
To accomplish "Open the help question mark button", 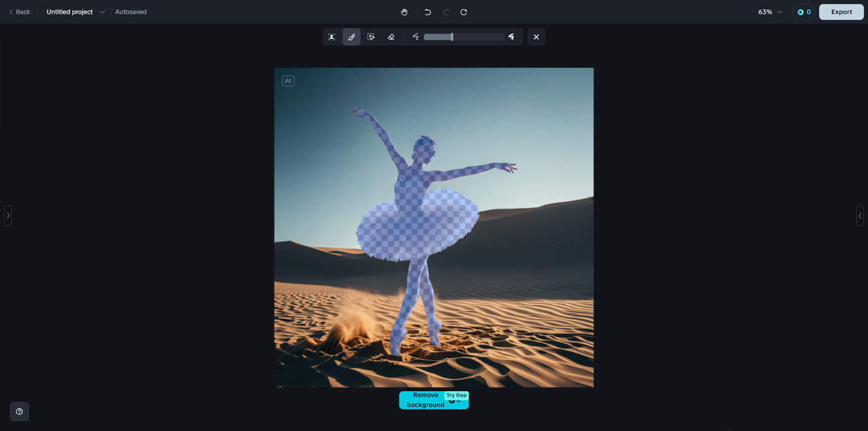I will click(19, 411).
